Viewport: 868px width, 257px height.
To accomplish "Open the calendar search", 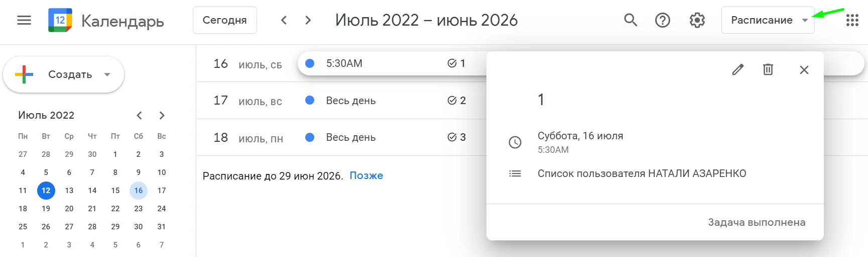I will coord(631,20).
